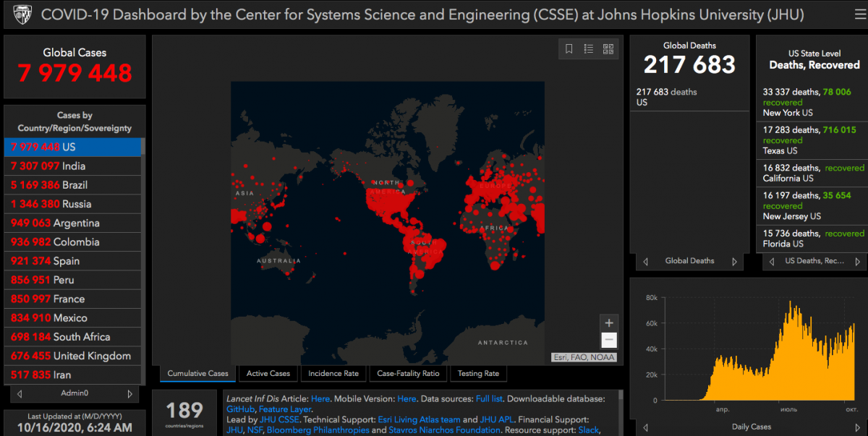Open the Incidence Rate tab

point(333,374)
